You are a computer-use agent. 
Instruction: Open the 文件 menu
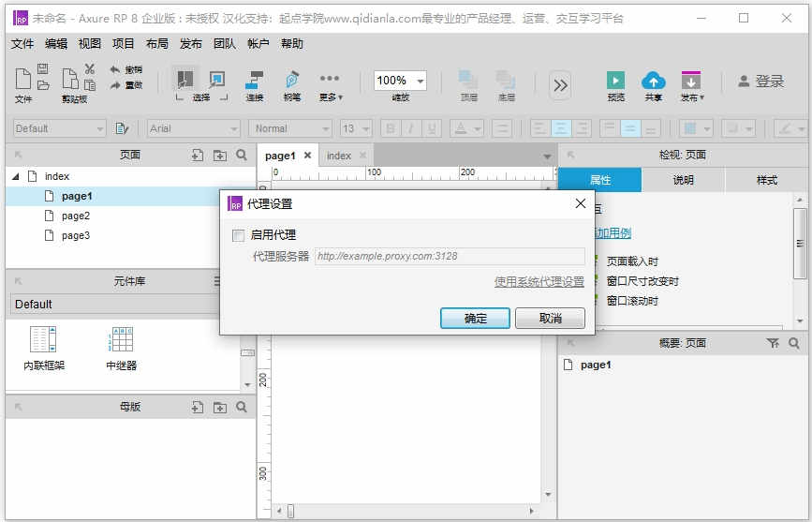pyautogui.click(x=22, y=44)
